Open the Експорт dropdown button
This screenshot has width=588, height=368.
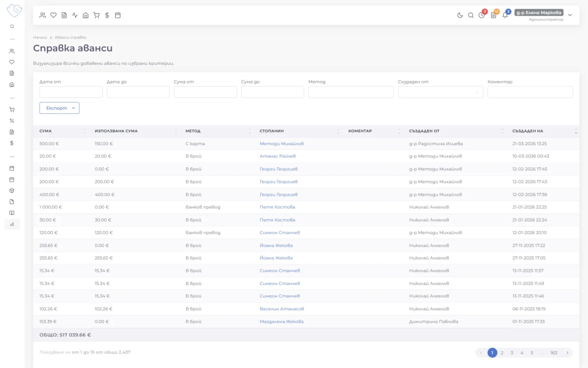point(59,108)
